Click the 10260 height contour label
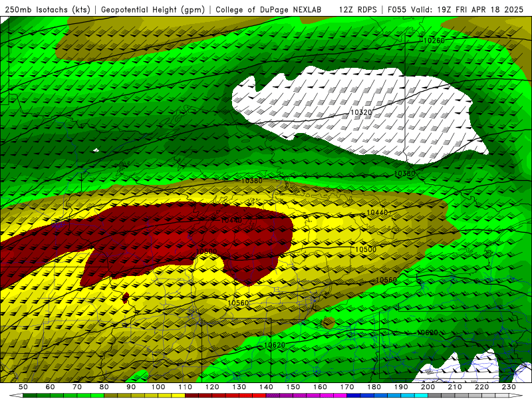Image resolution: width=532 pixels, height=399 pixels. pos(434,41)
